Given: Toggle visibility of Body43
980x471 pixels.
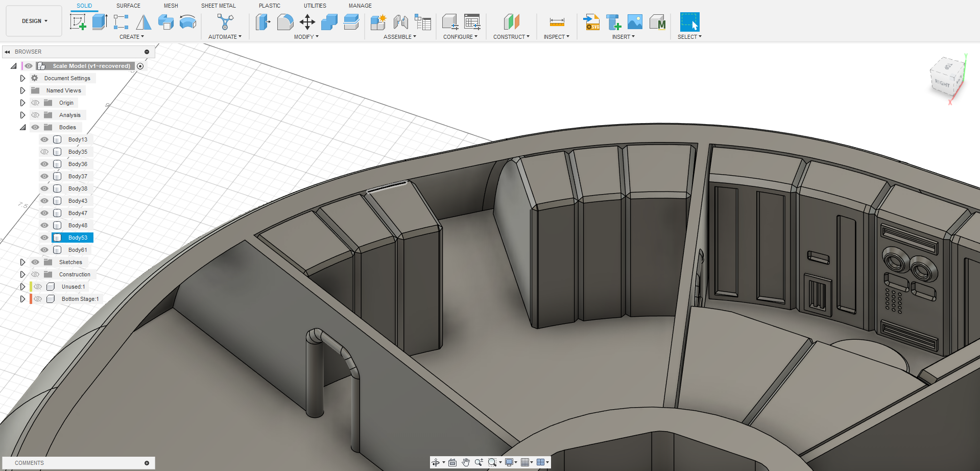Looking at the screenshot, I should coord(44,201).
